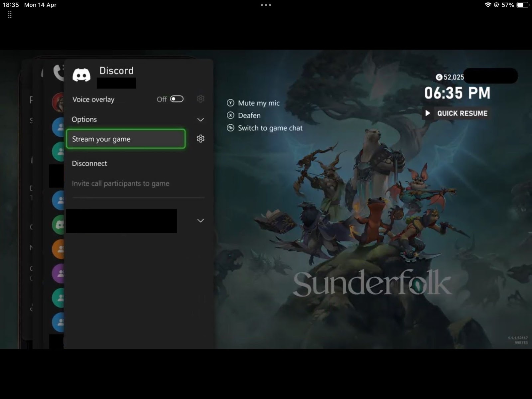Viewport: 532px width, 399px height.
Task: Click the Wi-Fi status icon
Action: click(488, 5)
